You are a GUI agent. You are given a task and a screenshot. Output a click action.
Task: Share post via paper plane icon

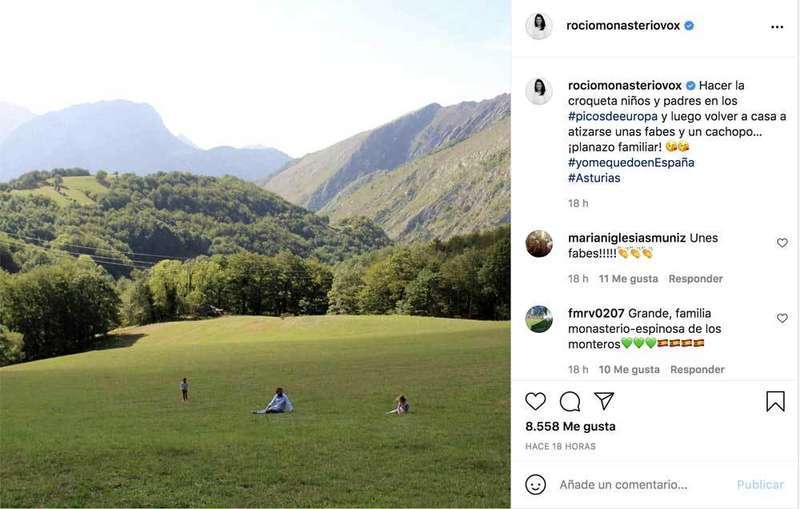[604, 401]
